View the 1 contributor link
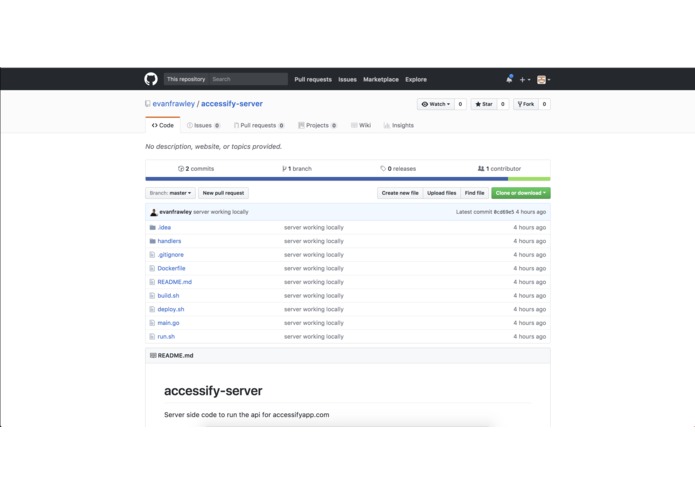 (x=499, y=169)
